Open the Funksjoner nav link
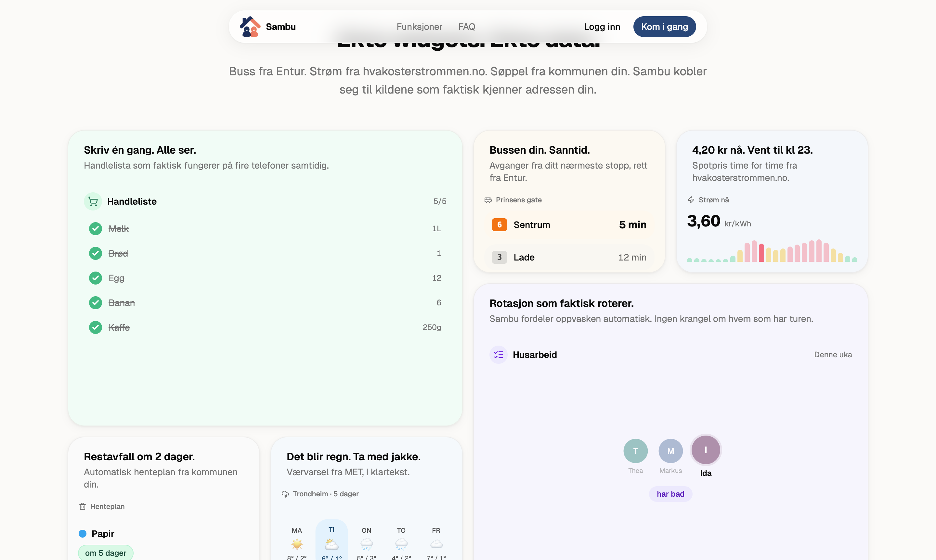Image resolution: width=936 pixels, height=560 pixels. pyautogui.click(x=419, y=27)
